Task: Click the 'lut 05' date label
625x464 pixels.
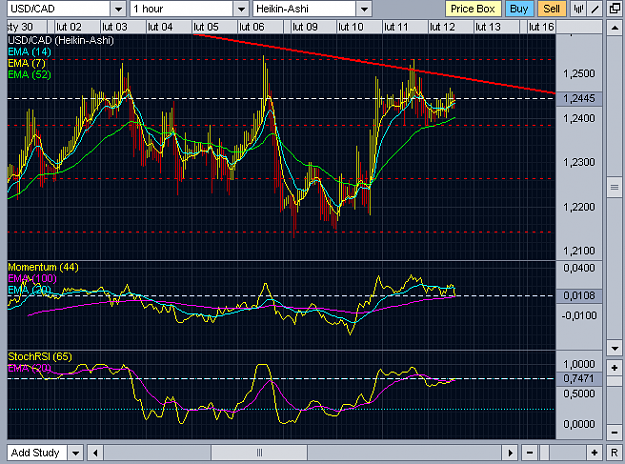Action: 206,27
